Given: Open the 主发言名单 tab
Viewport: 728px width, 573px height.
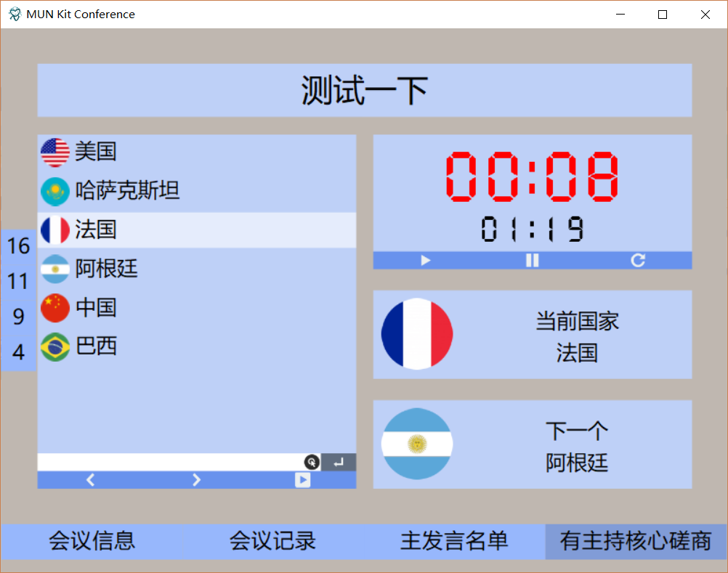Looking at the screenshot, I should pyautogui.click(x=453, y=541).
